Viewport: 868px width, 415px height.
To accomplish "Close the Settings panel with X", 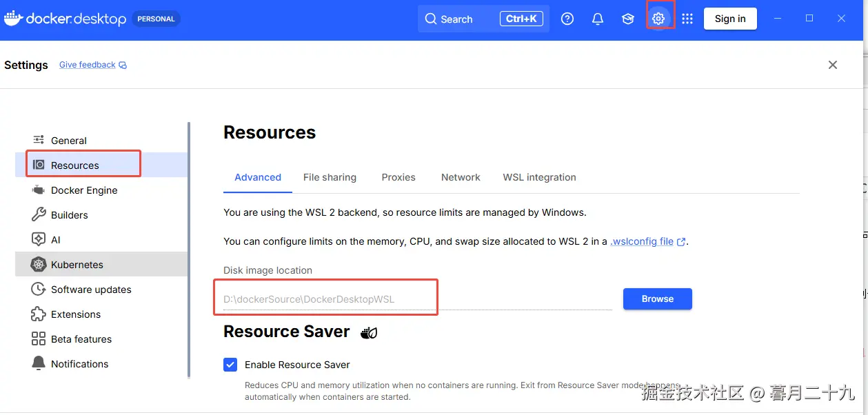I will click(x=833, y=65).
